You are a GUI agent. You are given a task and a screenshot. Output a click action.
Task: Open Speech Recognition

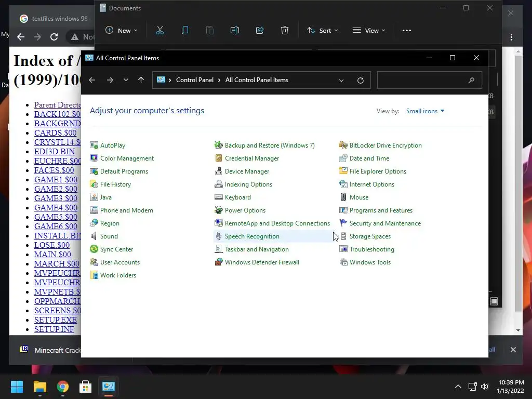pyautogui.click(x=247, y=236)
